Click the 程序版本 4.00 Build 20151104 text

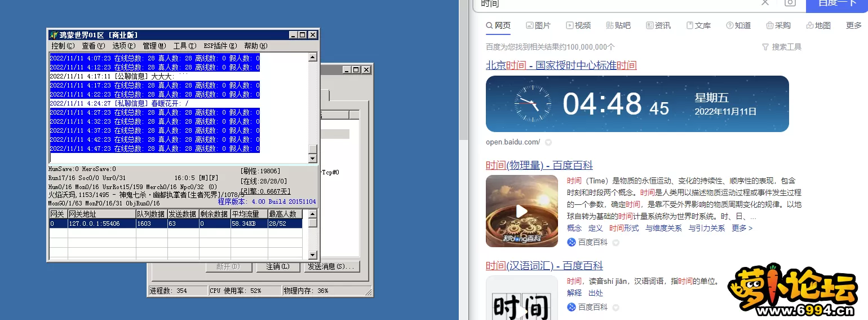point(267,201)
